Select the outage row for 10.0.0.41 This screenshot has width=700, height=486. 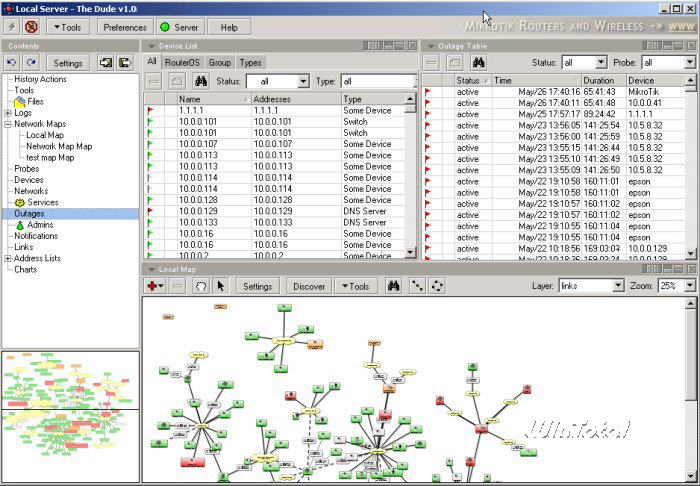(x=554, y=103)
